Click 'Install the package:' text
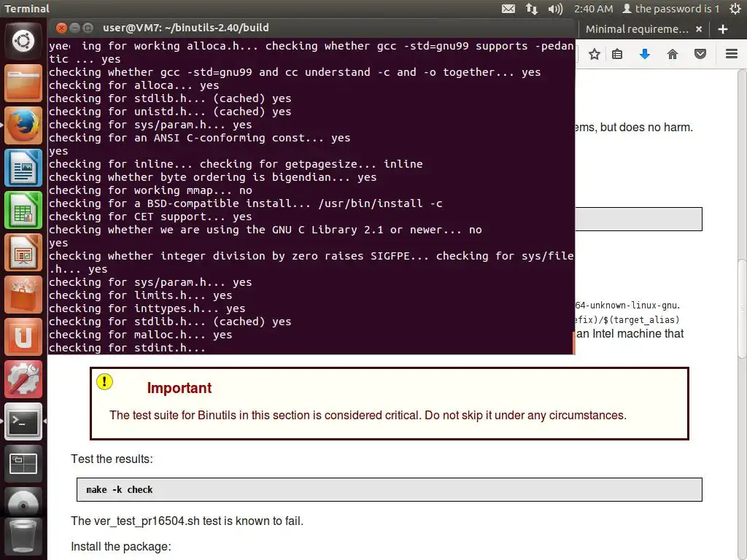Image resolution: width=747 pixels, height=560 pixels. (121, 547)
